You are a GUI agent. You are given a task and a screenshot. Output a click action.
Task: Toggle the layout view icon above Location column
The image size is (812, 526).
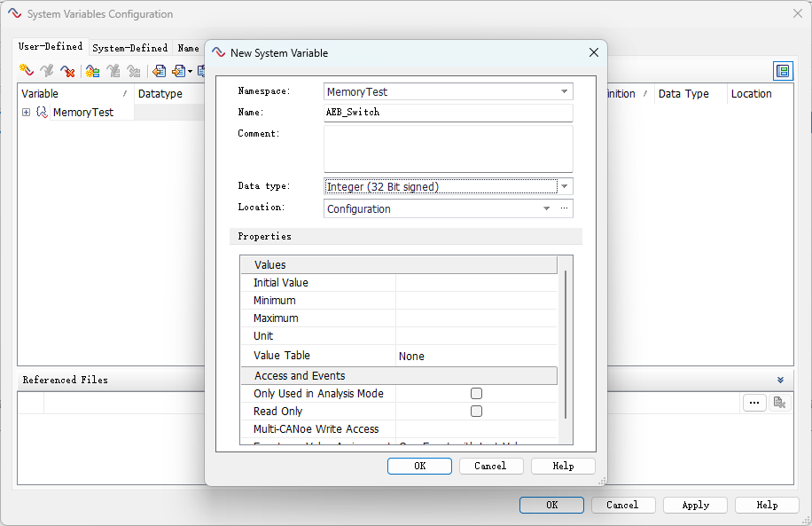(782, 71)
